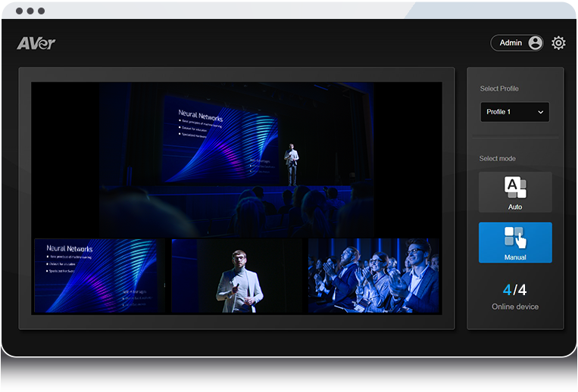The height and width of the screenshot is (392, 578).
Task: Click the Admin user avatar icon
Action: 536,43
